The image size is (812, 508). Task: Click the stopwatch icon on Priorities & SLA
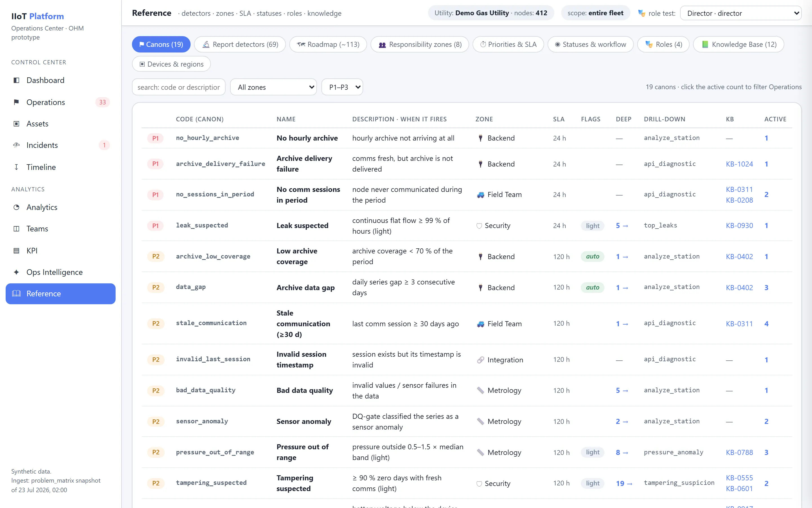click(x=483, y=44)
